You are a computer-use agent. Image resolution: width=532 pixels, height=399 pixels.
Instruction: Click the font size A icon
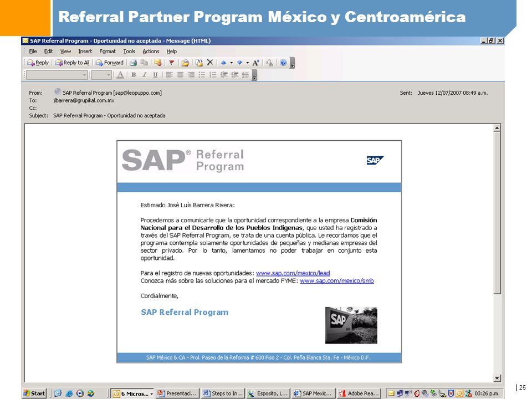[x=256, y=63]
